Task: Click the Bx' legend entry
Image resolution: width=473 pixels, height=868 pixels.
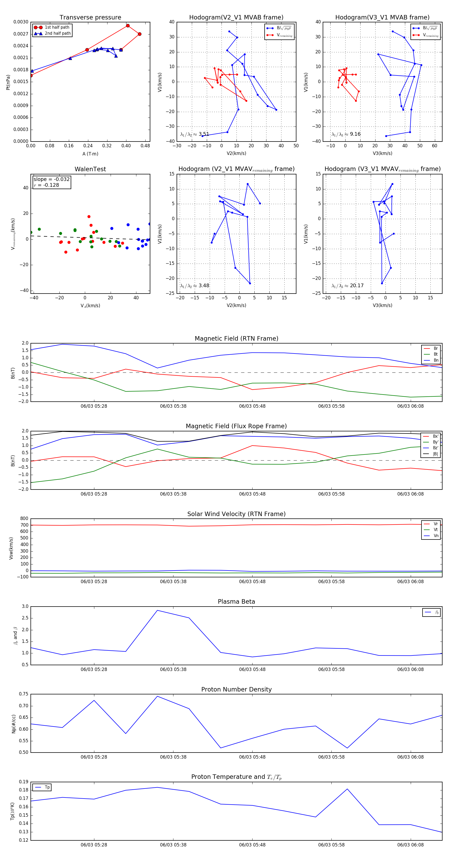Action: 431,436
